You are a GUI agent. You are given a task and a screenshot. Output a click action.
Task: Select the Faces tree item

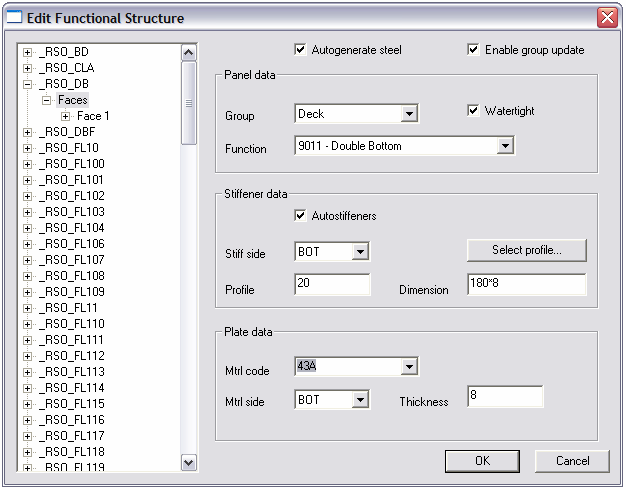72,100
